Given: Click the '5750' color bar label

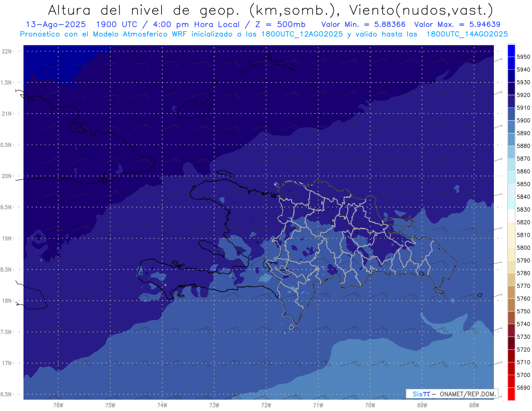Looking at the screenshot, I should 524,311.
